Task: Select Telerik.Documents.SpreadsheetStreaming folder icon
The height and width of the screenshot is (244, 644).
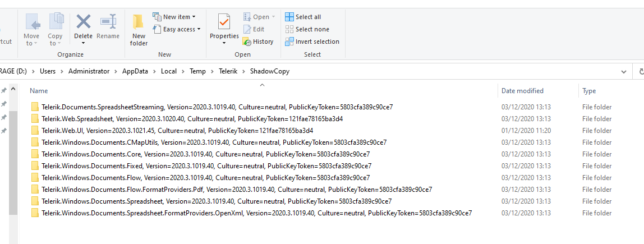Action: point(35,107)
